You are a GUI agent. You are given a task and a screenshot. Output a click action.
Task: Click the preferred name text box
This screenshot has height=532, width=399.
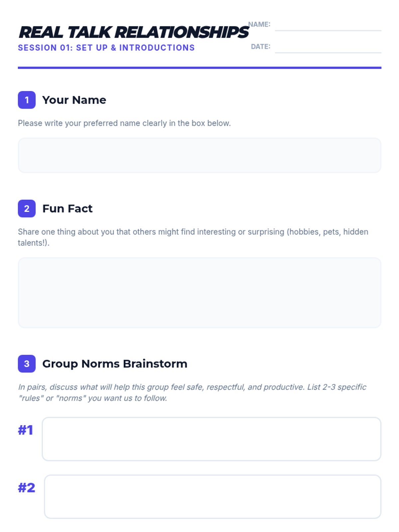coord(199,155)
